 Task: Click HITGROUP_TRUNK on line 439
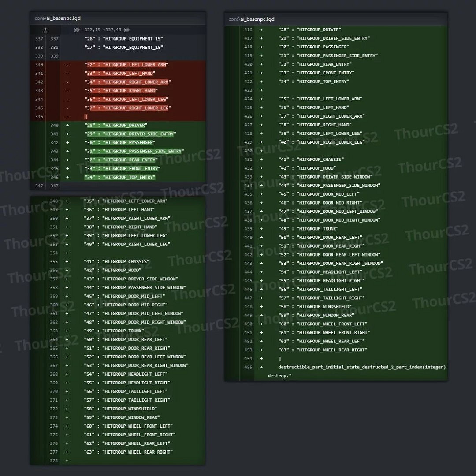point(317,229)
